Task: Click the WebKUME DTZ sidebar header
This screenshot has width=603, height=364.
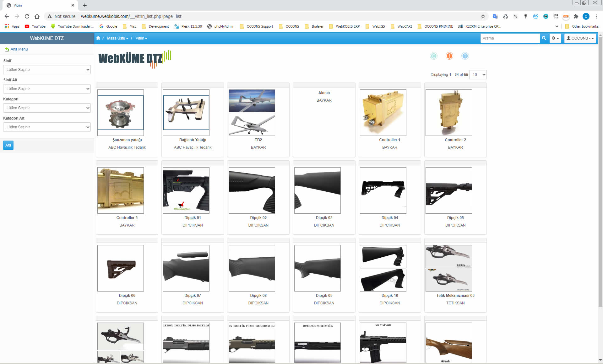Action: point(47,38)
